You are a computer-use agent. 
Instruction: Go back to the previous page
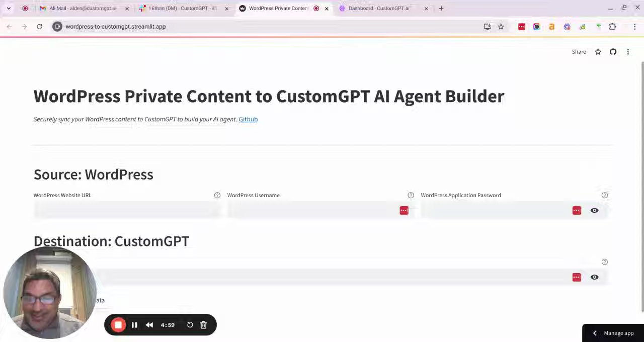pos(9,27)
